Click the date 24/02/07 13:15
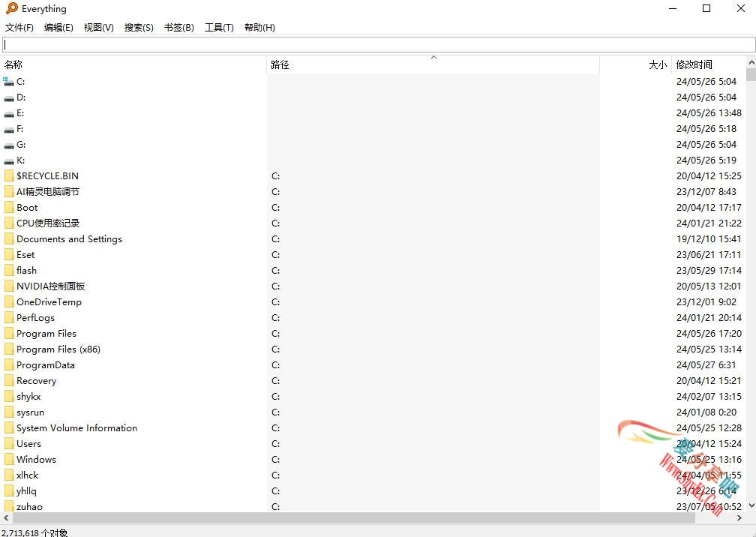Screen dimensions: 756x537 (x=709, y=397)
